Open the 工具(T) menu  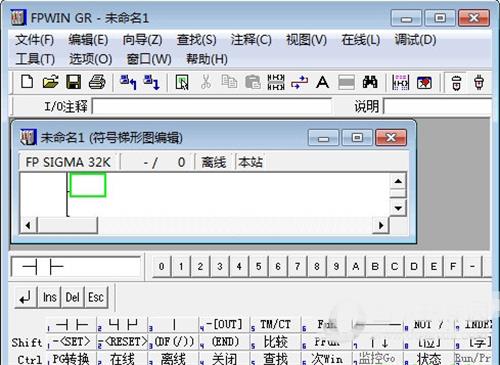tap(35, 59)
